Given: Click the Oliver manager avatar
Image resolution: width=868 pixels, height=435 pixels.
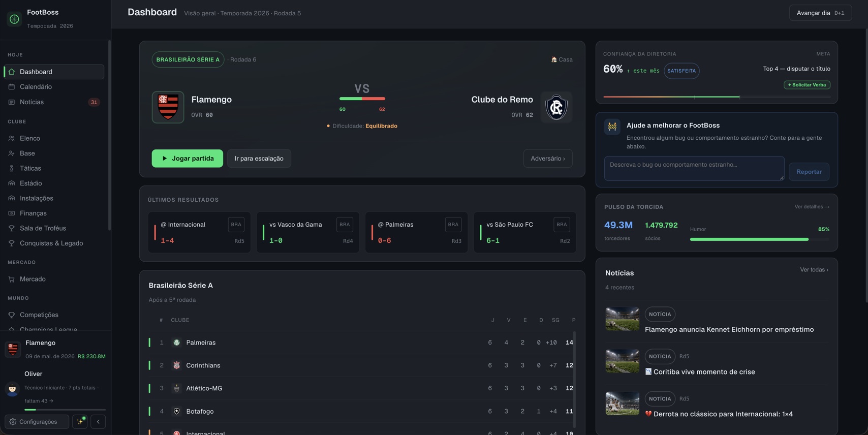Looking at the screenshot, I should 12,389.
